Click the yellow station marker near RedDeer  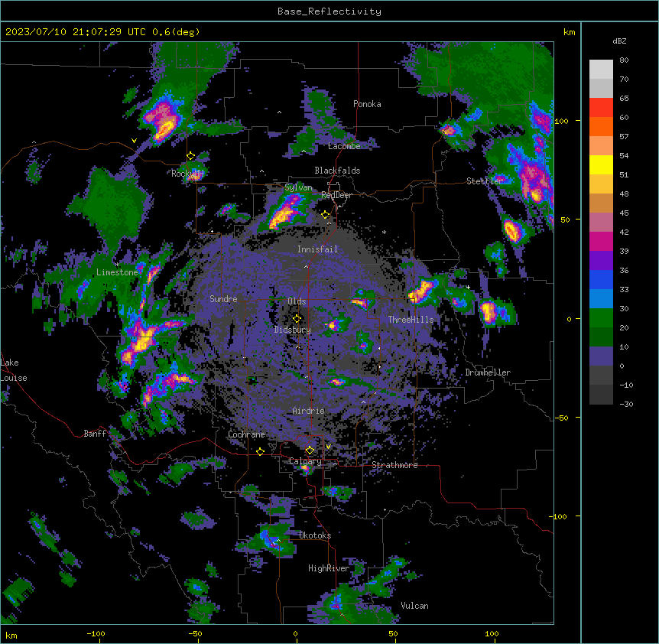pos(325,214)
